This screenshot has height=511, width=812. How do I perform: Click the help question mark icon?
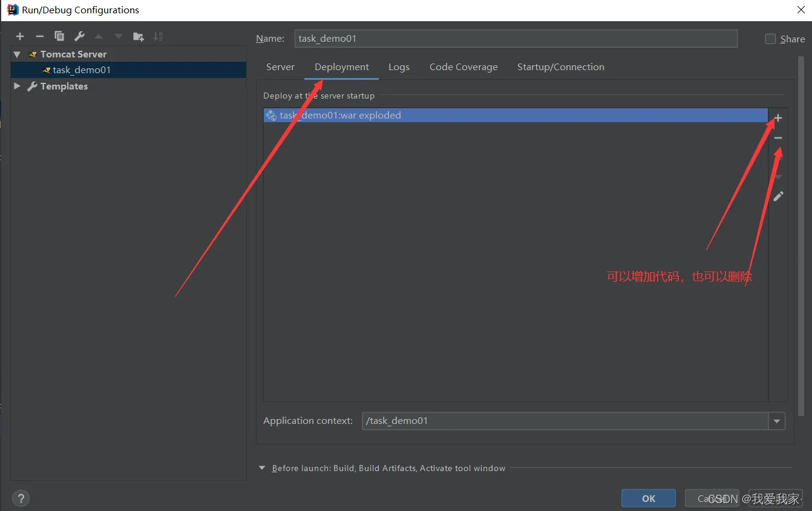(21, 498)
